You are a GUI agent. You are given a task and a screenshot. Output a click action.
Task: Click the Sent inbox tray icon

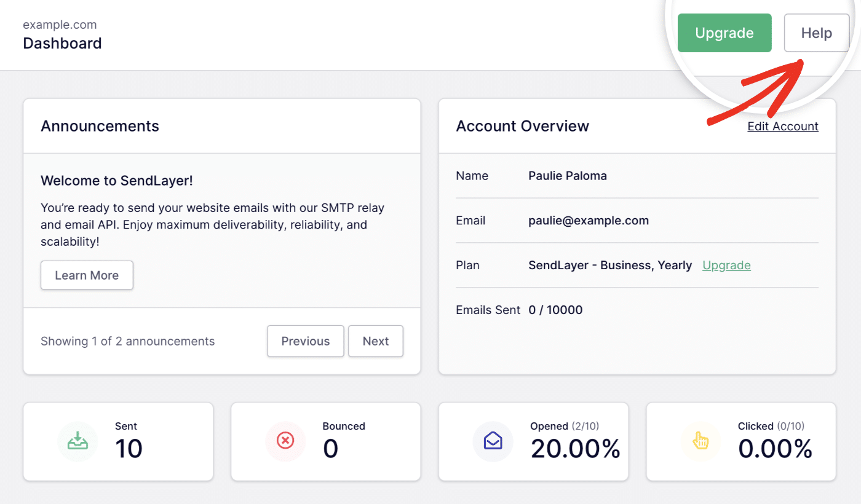click(77, 441)
